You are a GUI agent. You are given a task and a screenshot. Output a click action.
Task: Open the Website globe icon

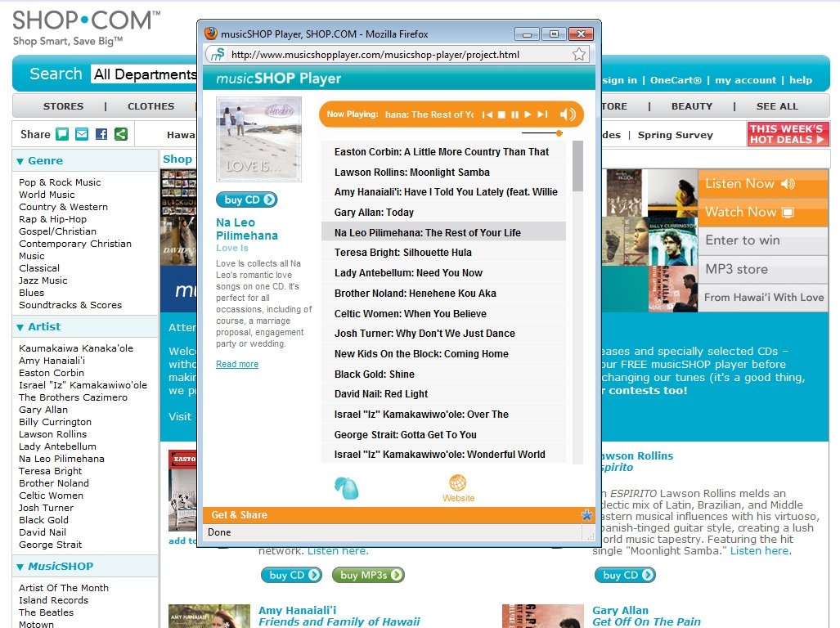click(x=458, y=487)
